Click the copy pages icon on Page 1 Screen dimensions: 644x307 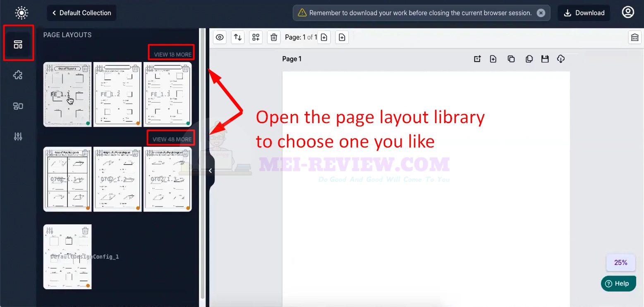click(x=529, y=59)
